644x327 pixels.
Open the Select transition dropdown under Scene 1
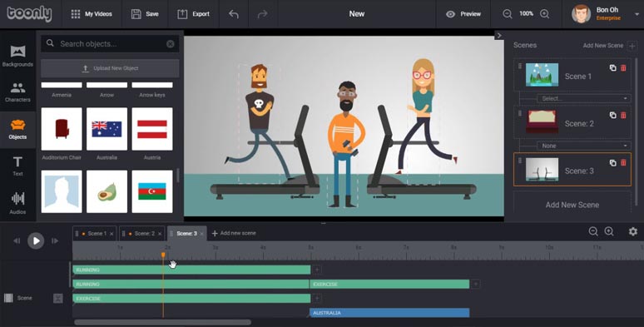[x=583, y=98]
